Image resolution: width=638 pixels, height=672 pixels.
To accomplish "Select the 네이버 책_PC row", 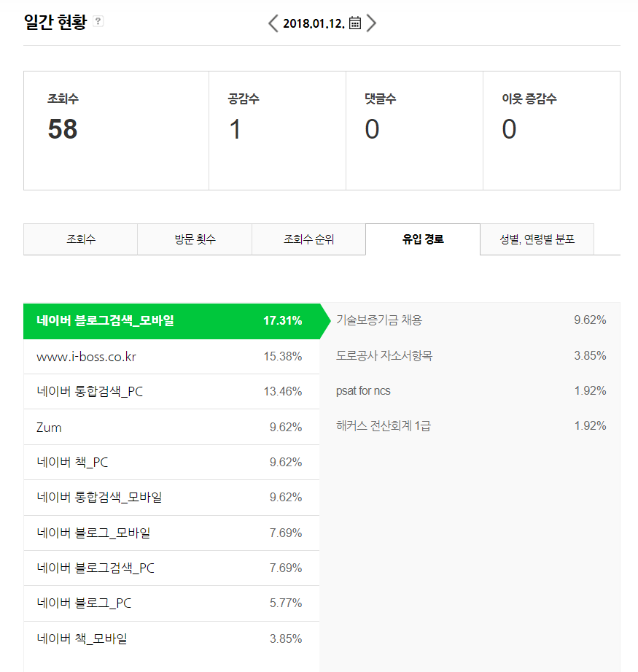I will [x=171, y=463].
